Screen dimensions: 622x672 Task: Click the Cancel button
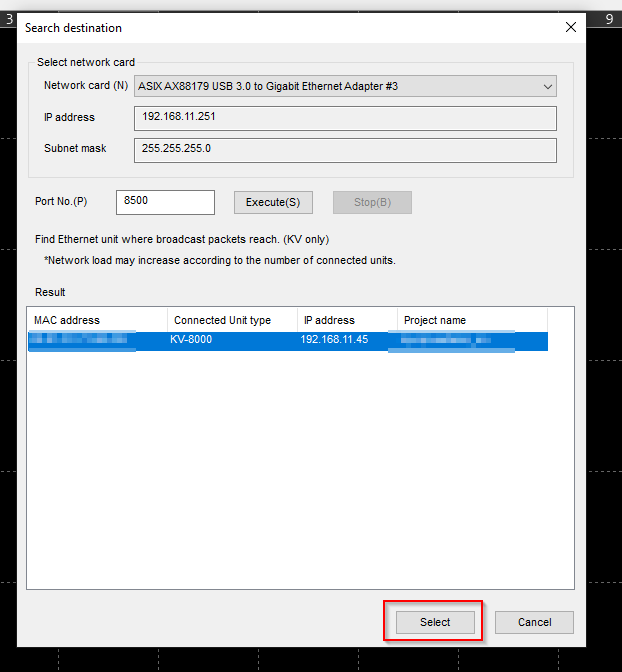(534, 622)
